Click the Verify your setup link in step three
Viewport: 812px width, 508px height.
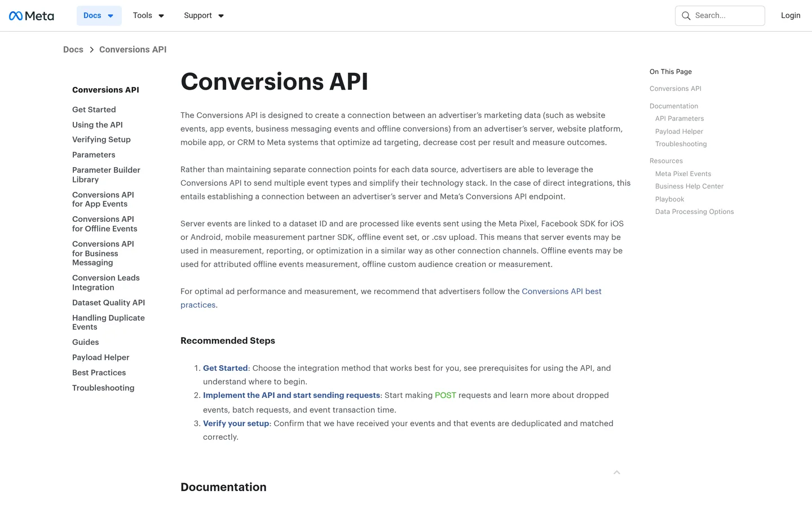click(x=236, y=423)
